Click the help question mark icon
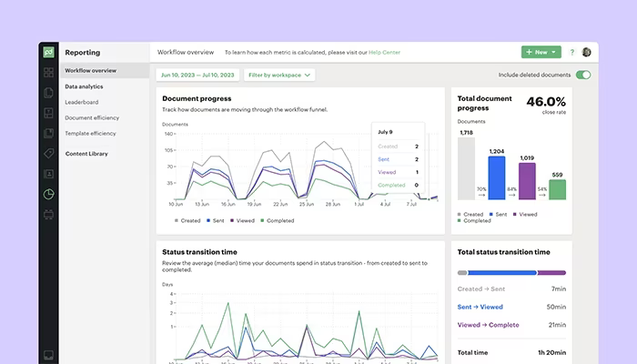 coord(572,52)
